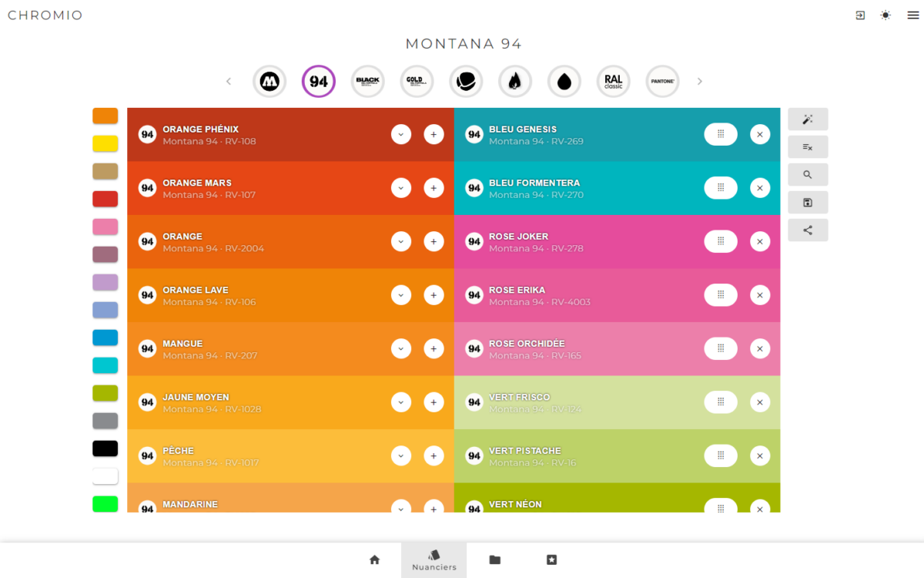Select the 94 brand logo

318,81
